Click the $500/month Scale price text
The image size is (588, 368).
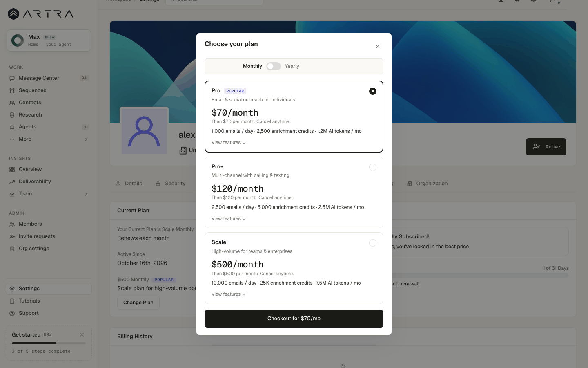[238, 265]
